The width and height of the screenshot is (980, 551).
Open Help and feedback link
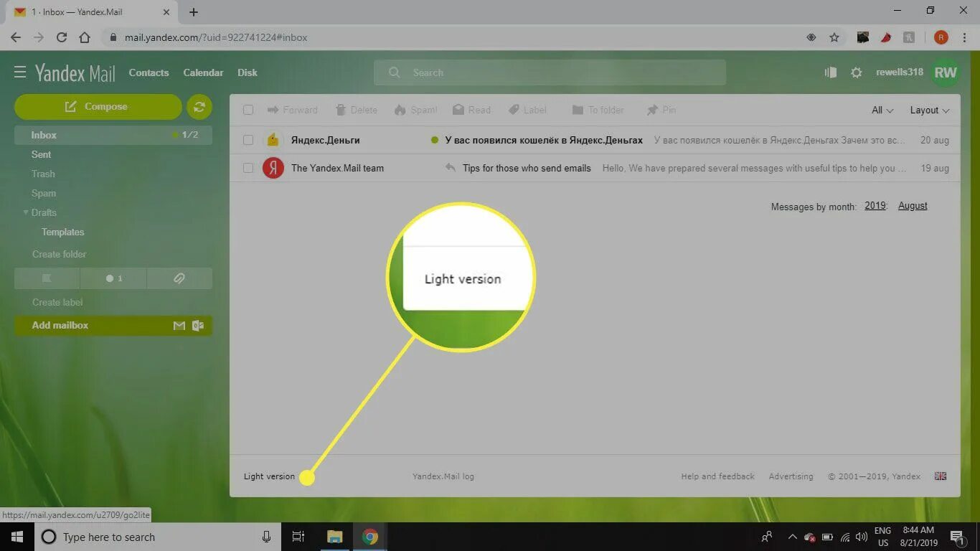point(717,476)
